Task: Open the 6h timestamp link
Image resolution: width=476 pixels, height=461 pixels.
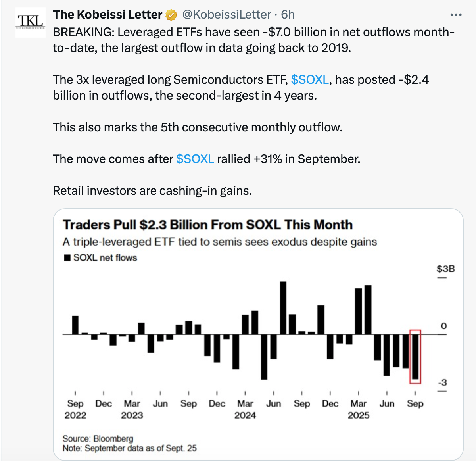Action: click(288, 15)
